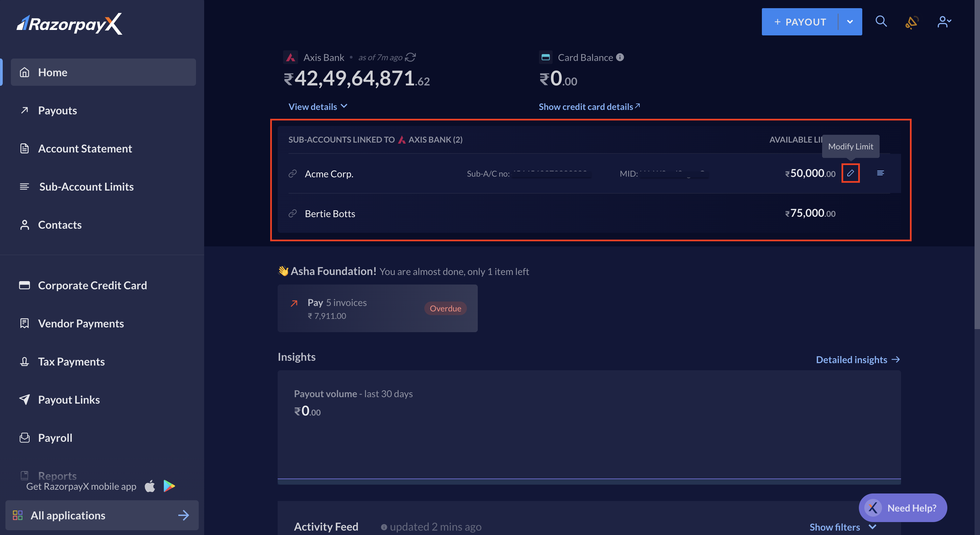Click the Tax Payments stamp icon
This screenshot has width=980, height=535.
[x=24, y=361]
